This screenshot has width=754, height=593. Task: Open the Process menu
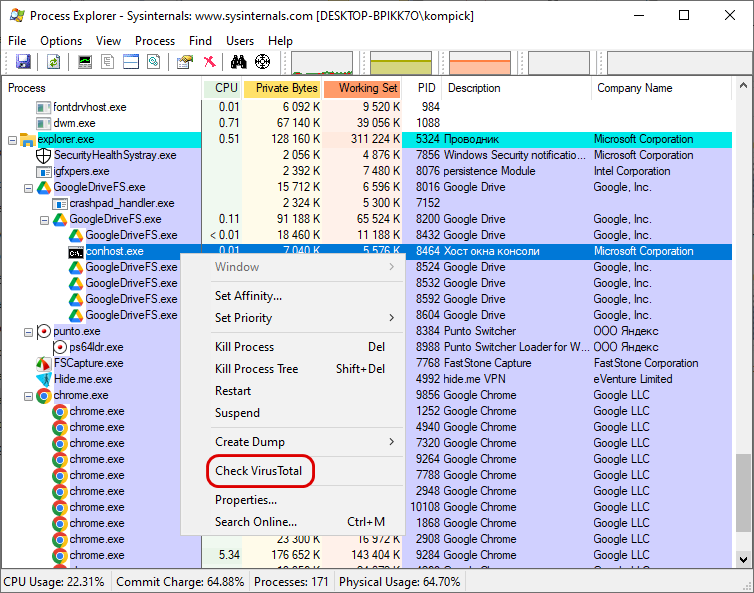pyautogui.click(x=155, y=41)
